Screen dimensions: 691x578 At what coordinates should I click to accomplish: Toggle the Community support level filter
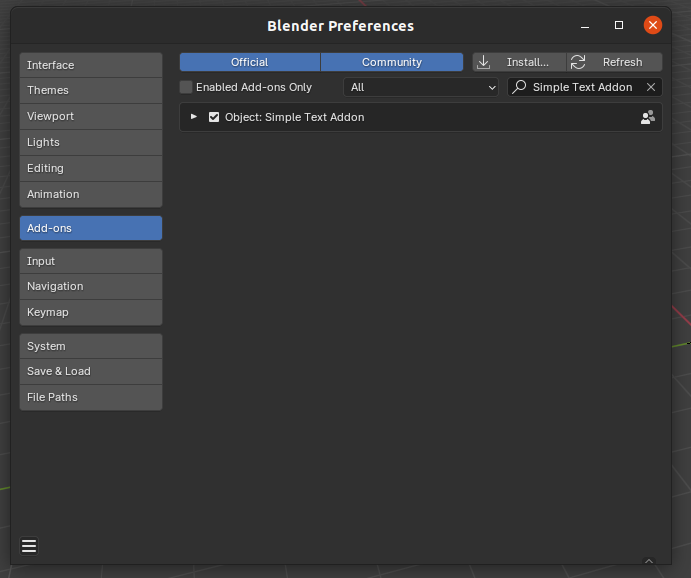392,62
